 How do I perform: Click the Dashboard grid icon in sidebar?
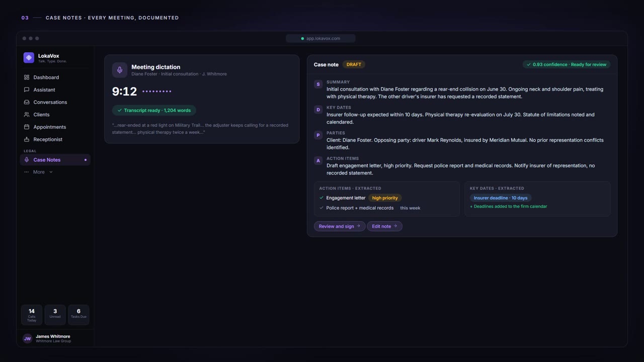tap(27, 77)
